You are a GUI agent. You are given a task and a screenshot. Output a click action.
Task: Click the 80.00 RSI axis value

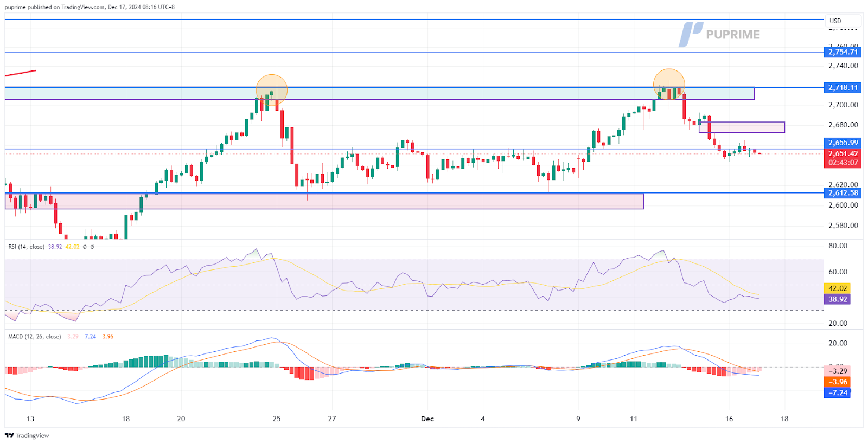tap(838, 246)
